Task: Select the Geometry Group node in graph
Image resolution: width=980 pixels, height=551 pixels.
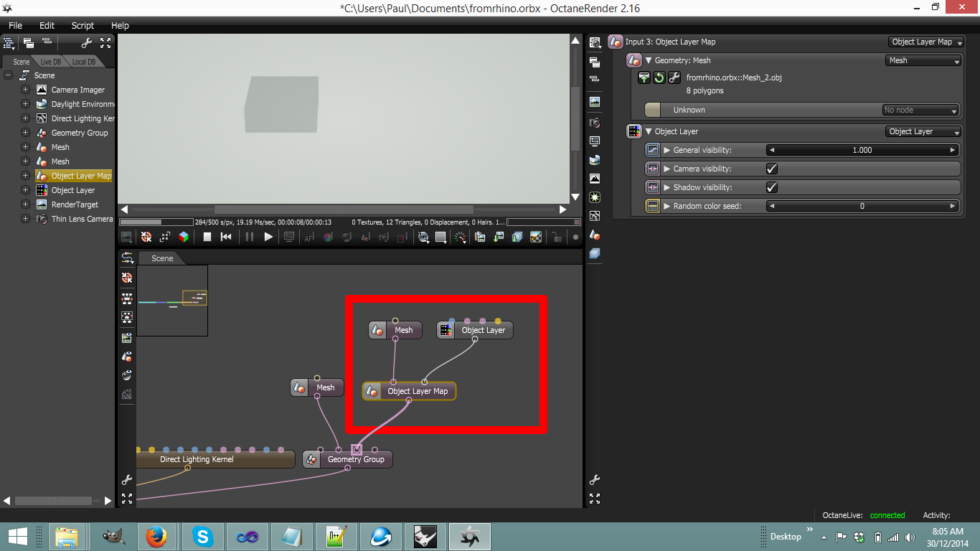Action: pyautogui.click(x=348, y=459)
